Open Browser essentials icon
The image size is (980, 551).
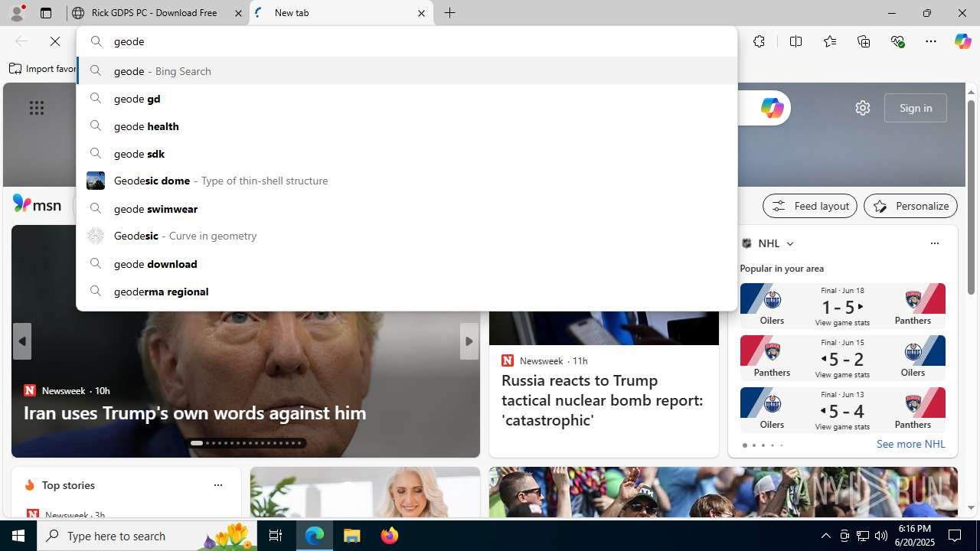[897, 41]
